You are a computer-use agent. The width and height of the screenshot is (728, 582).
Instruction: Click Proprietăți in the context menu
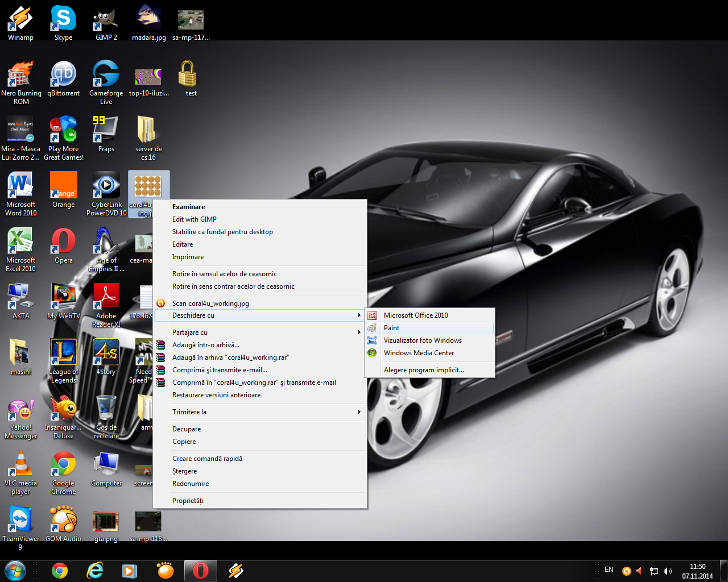click(x=188, y=501)
